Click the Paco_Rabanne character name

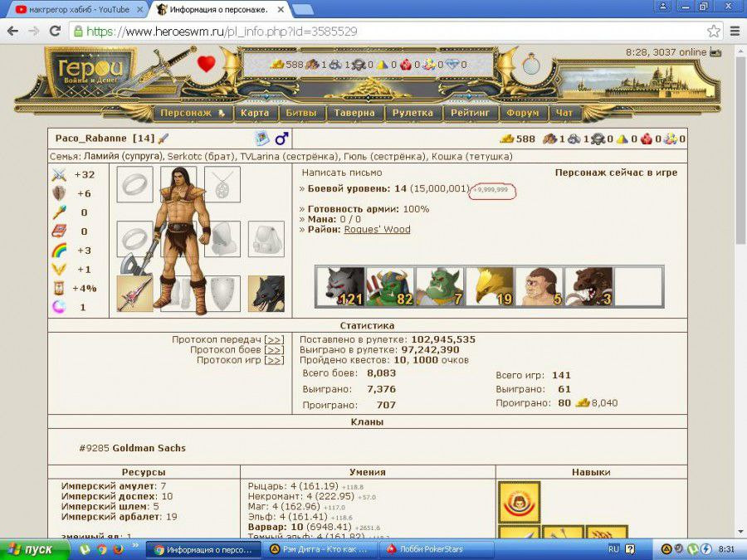(91, 139)
